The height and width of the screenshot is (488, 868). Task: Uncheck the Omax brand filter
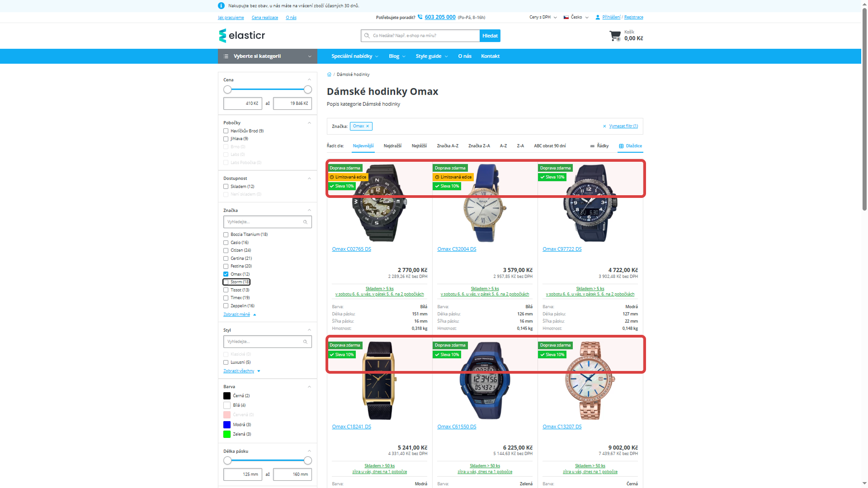[x=226, y=274]
